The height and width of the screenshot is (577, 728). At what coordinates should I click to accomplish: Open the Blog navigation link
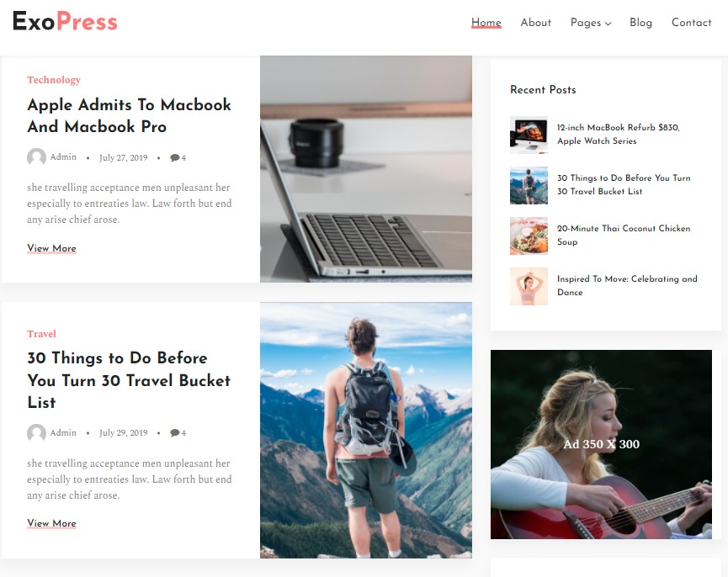pos(640,22)
